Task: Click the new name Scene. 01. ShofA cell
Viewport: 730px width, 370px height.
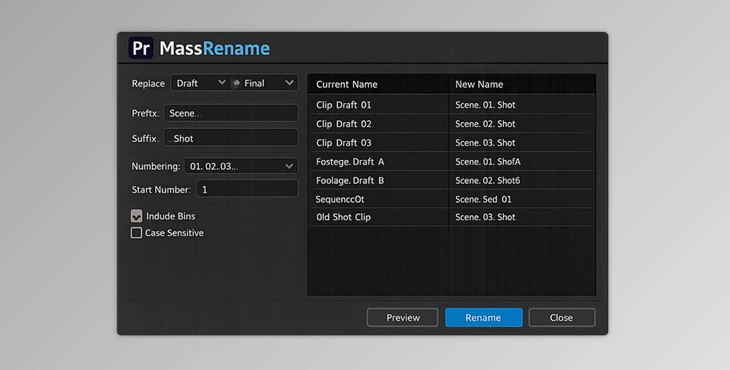Action: click(522, 161)
